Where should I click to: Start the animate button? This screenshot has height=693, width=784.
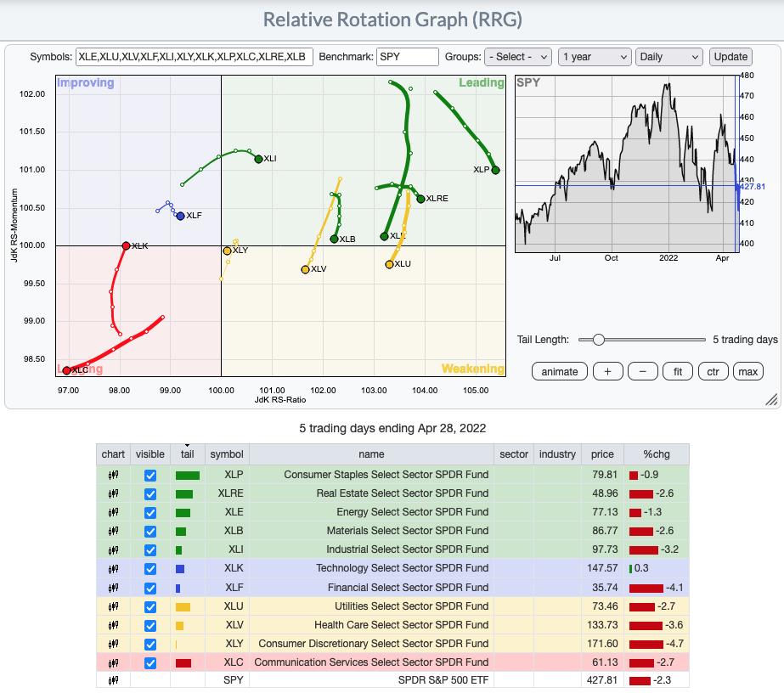(x=560, y=371)
